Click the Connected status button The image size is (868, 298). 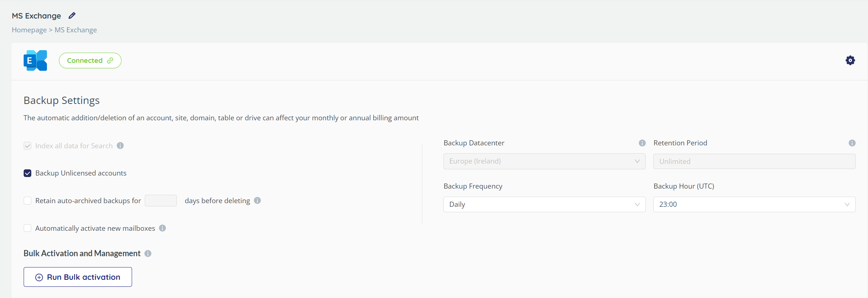90,61
